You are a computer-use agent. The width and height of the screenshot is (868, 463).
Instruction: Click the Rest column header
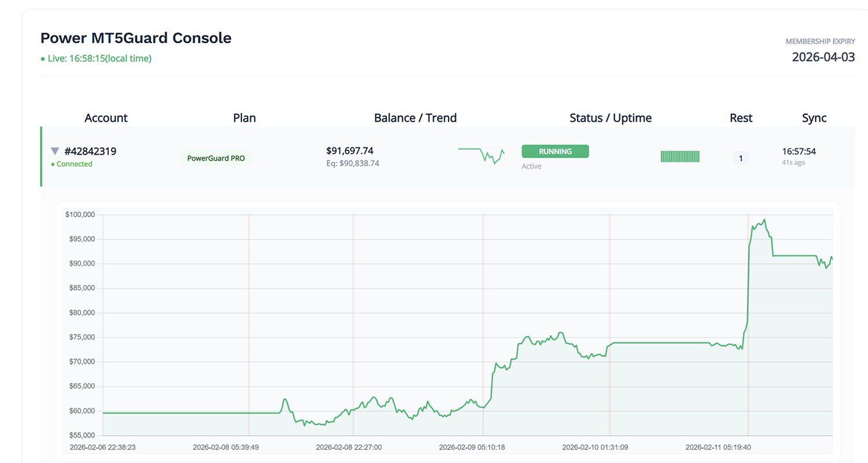coord(741,118)
